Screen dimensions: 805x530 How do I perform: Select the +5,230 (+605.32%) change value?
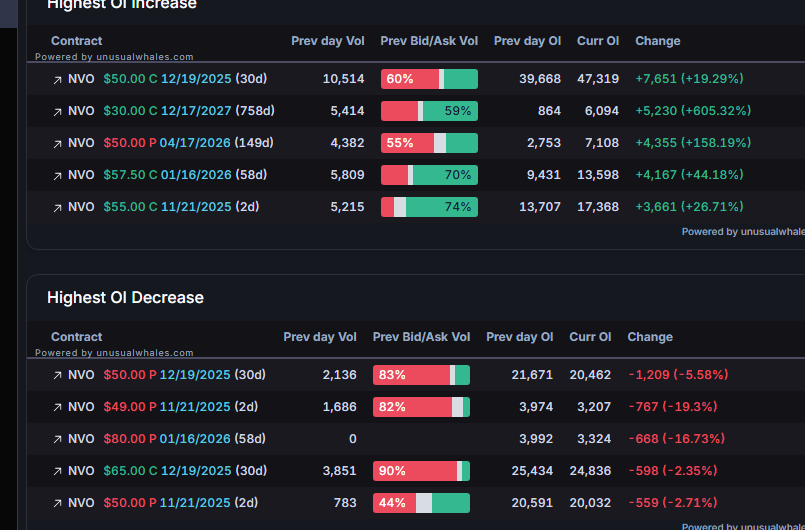click(693, 110)
